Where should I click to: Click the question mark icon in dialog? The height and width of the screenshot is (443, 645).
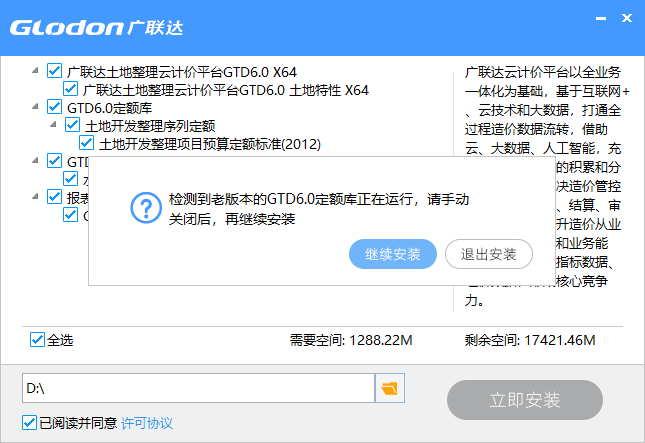pyautogui.click(x=146, y=208)
